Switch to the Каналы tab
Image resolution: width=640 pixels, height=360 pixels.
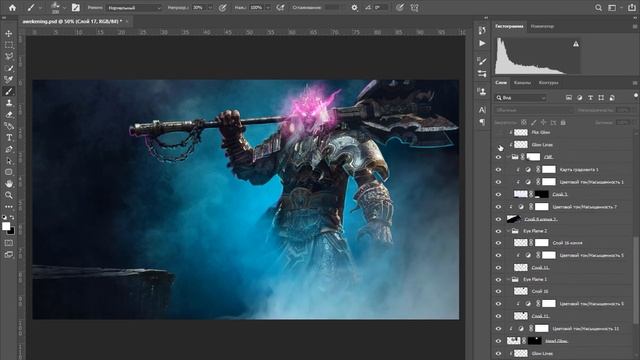522,83
